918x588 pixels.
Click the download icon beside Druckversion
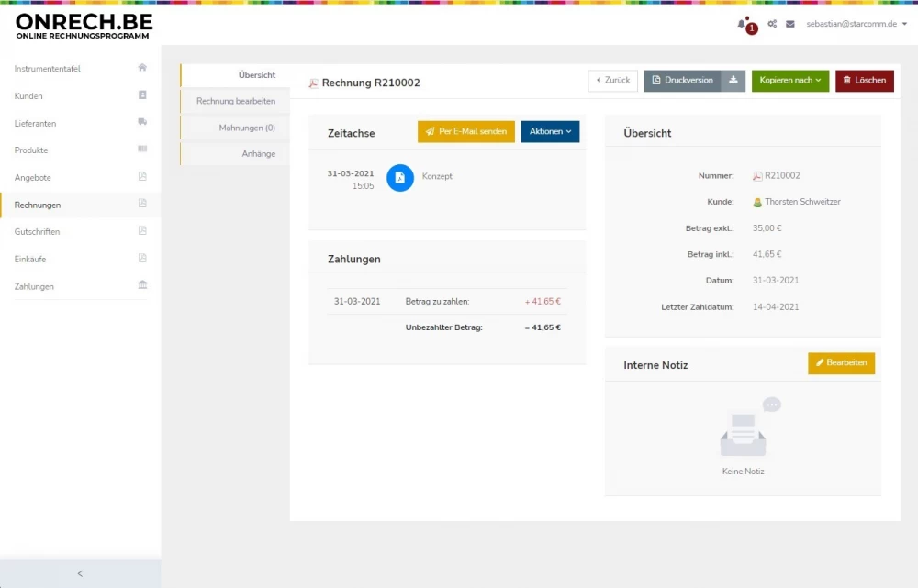click(733, 81)
